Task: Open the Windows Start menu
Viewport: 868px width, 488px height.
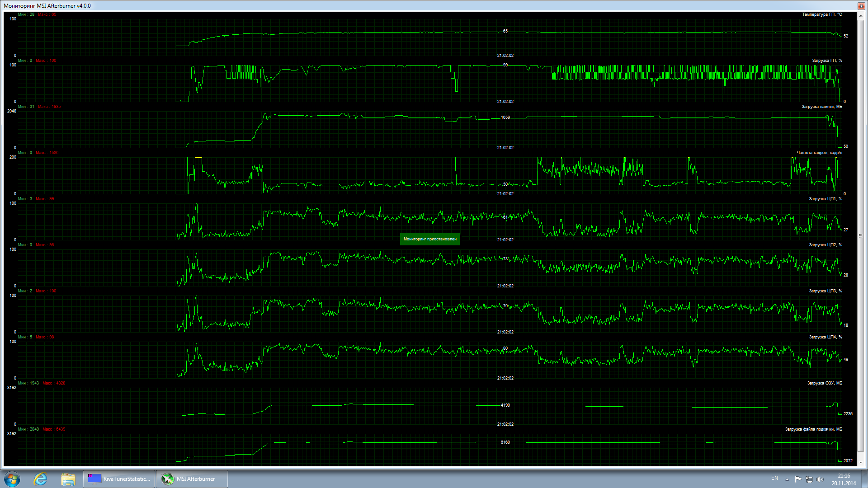Action: click(12, 479)
